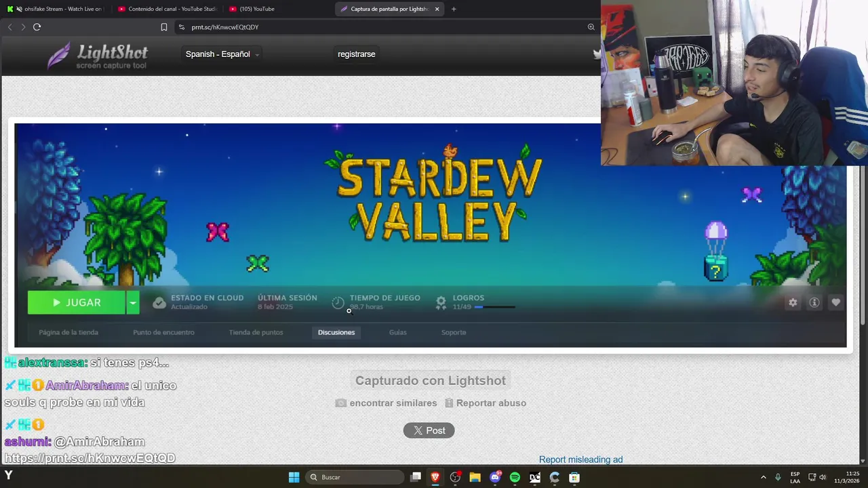
Task: Open Task View from the taskbar
Action: pos(416,477)
